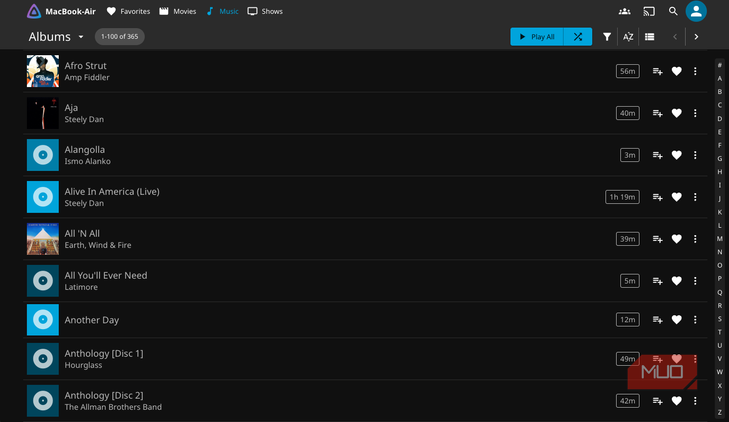Open the Aja album cover thumbnail
Screen dimensions: 729x422
tap(43, 113)
